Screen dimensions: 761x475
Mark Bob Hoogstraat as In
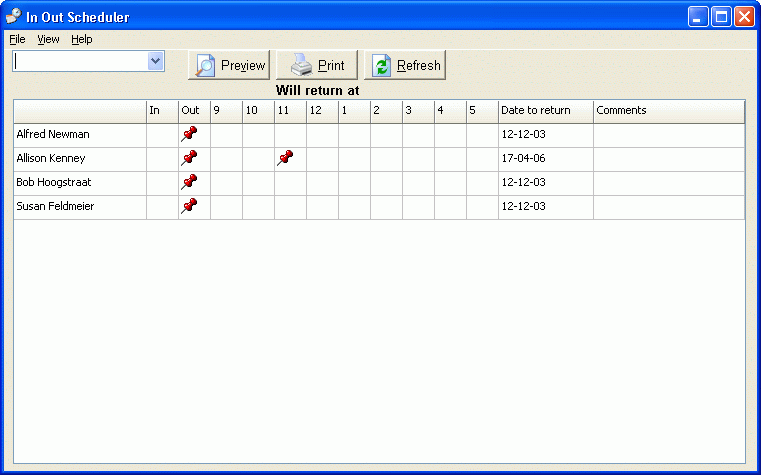tap(163, 183)
